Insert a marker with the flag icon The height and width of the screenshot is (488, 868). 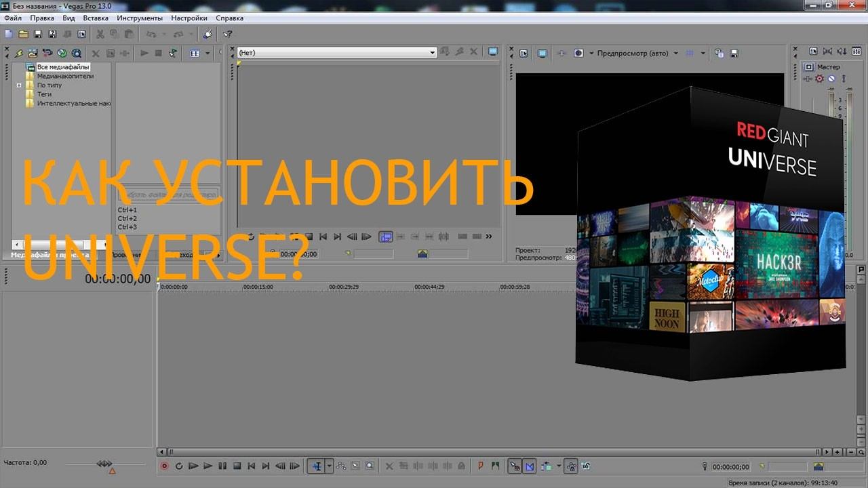click(x=481, y=466)
